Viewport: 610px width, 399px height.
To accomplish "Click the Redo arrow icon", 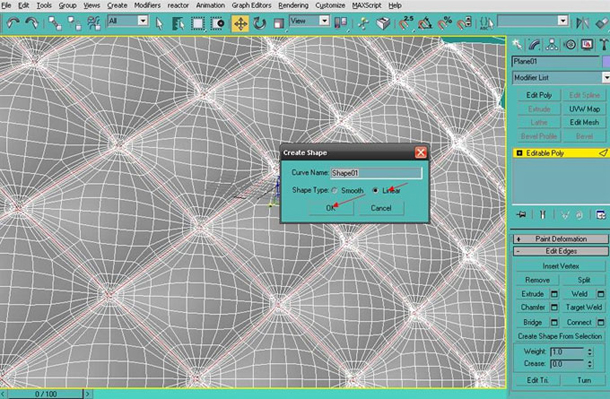I will pos(32,23).
